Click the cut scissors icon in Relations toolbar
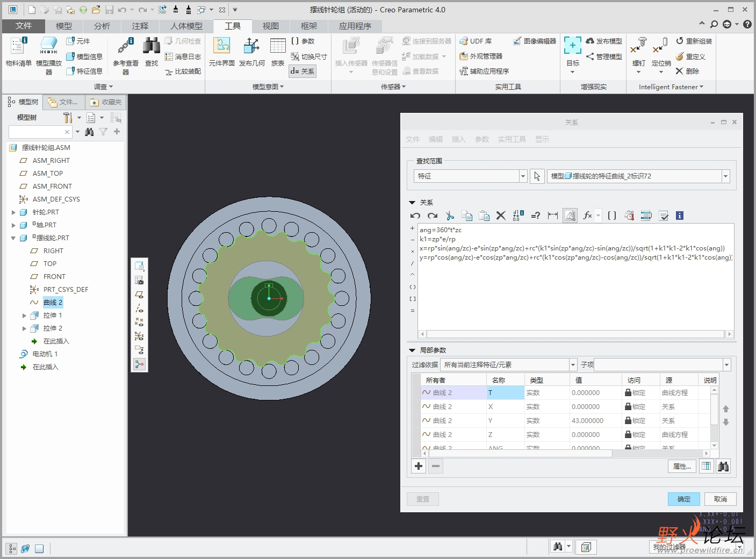 [x=450, y=216]
